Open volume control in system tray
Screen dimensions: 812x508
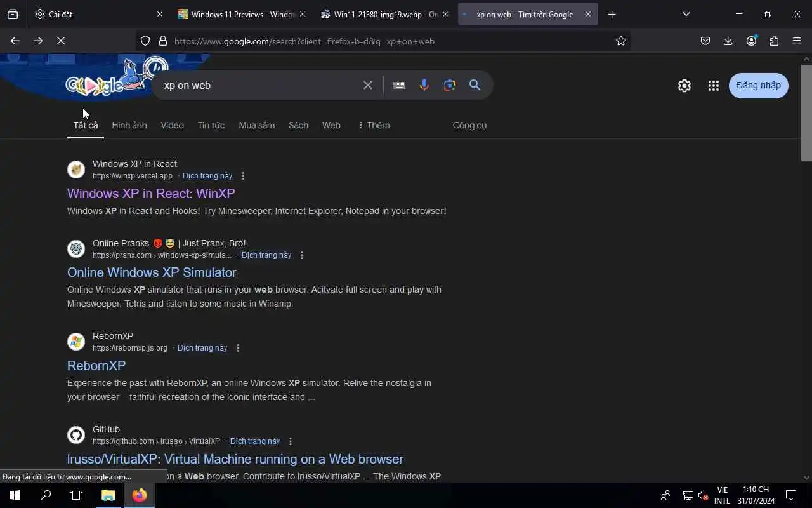click(x=703, y=496)
